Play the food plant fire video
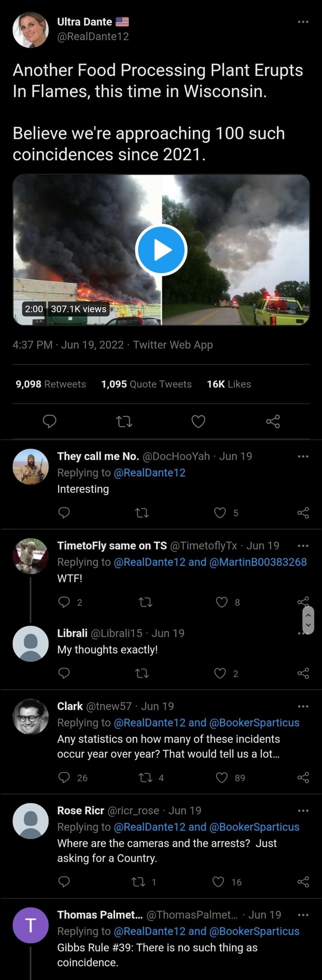 161,250
